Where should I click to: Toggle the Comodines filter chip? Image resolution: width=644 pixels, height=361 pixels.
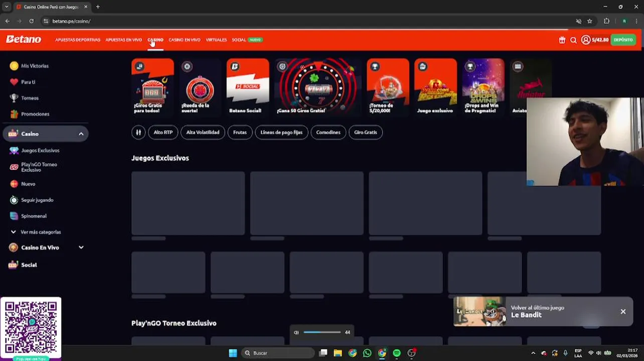coord(328,132)
